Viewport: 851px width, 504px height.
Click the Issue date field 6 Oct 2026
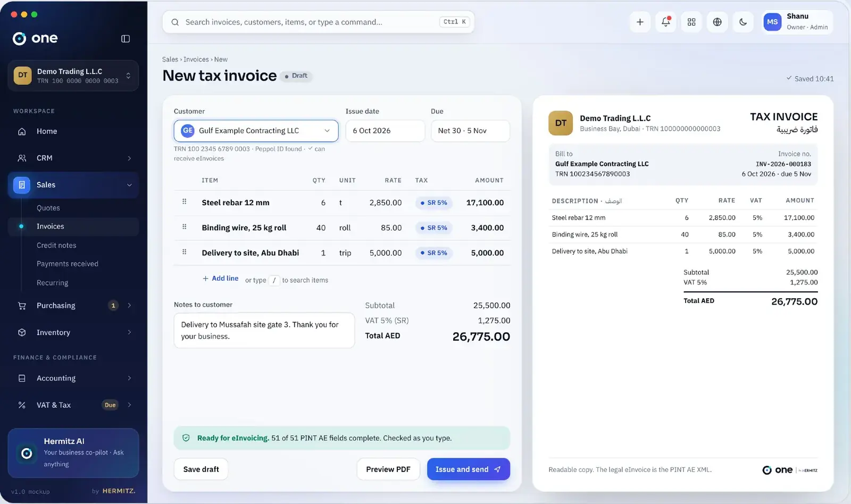(385, 131)
